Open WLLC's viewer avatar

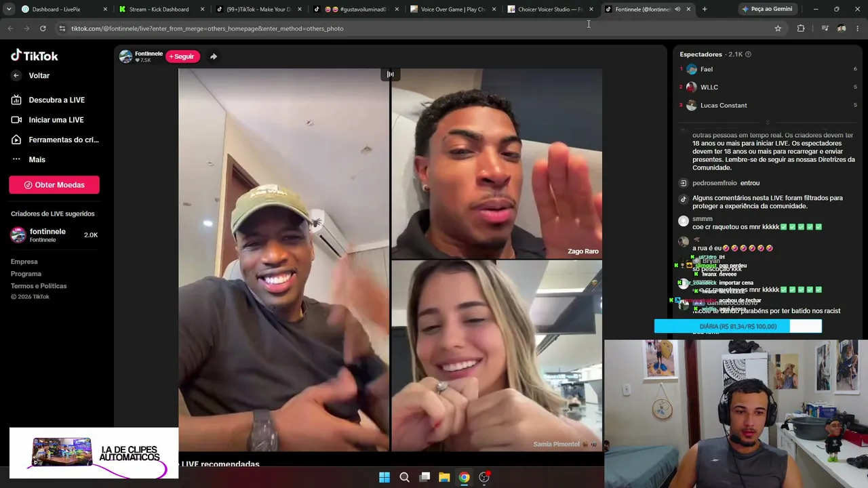tap(691, 87)
